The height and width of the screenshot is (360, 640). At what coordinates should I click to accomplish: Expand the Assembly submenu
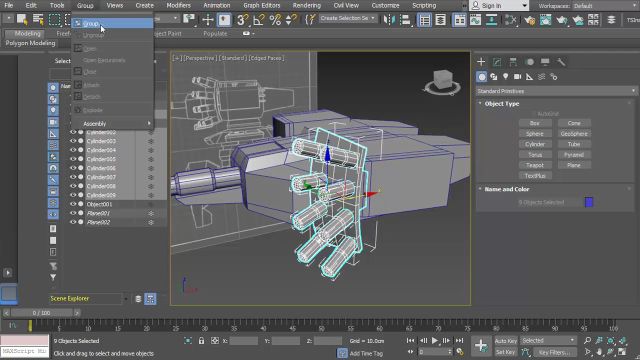pos(113,124)
